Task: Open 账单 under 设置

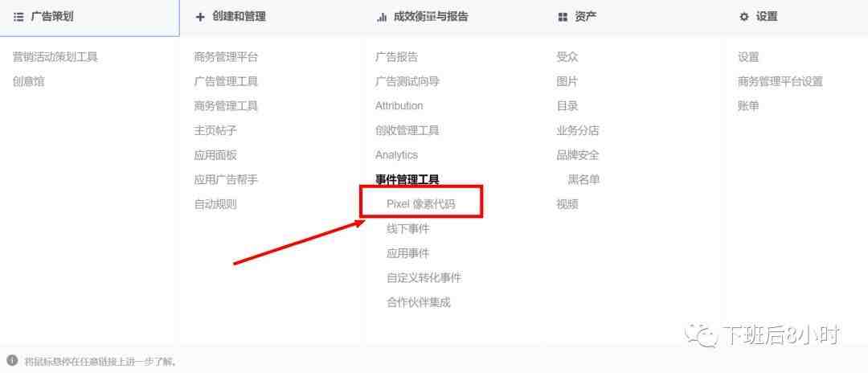Action: tap(748, 105)
